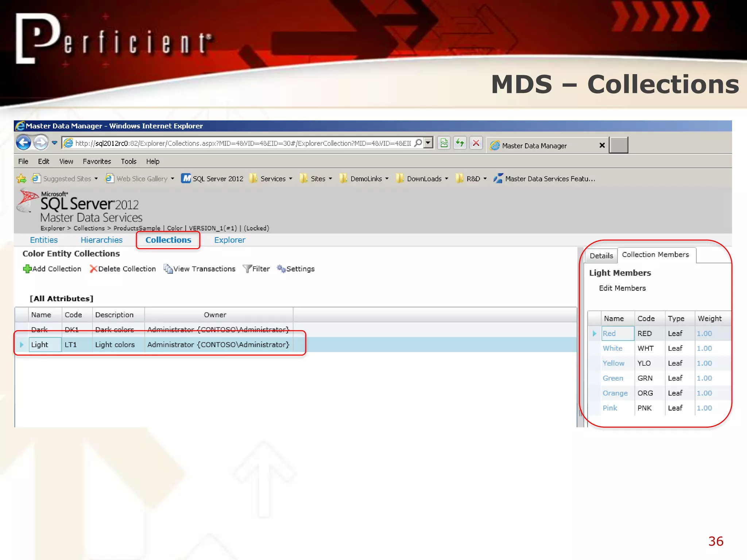Open the Services favorites folder

(x=271, y=179)
